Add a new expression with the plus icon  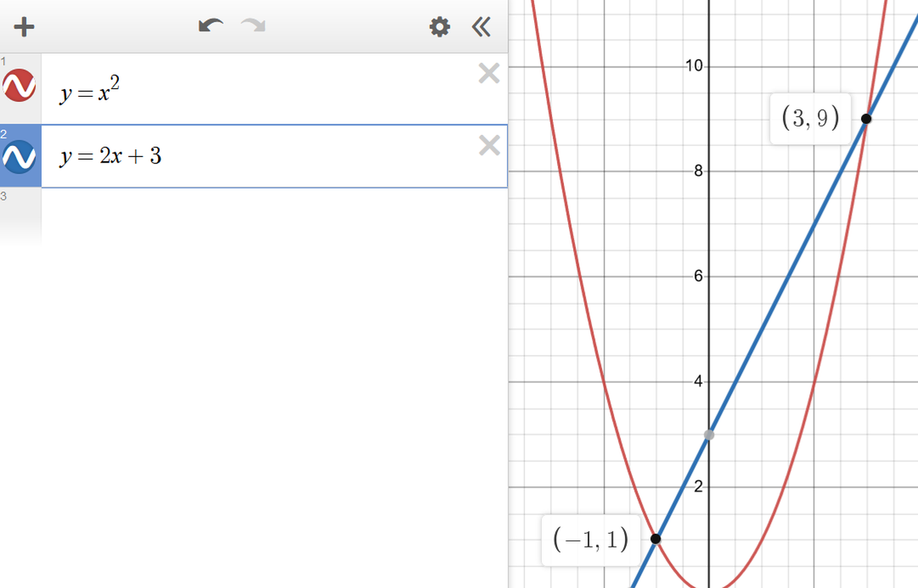(x=24, y=26)
